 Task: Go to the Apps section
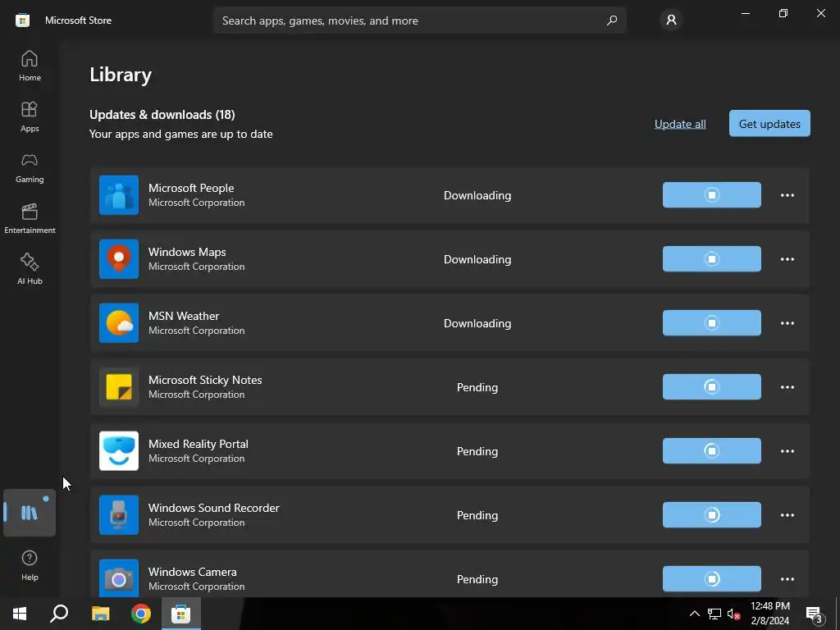point(30,116)
